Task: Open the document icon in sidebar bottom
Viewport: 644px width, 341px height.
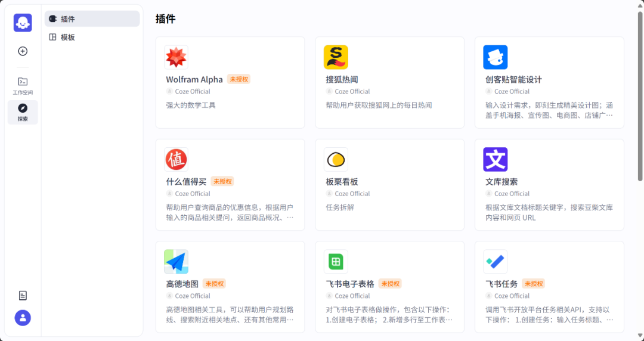Action: (x=23, y=296)
